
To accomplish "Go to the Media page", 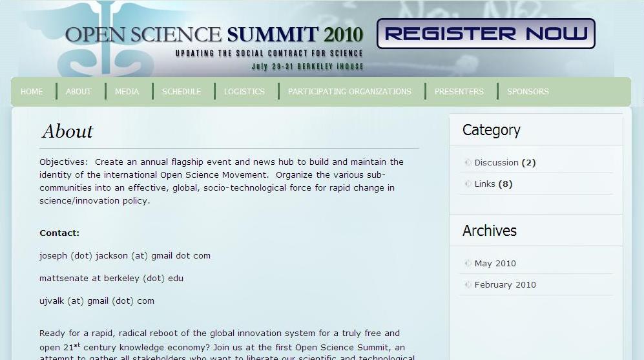I will (x=127, y=92).
